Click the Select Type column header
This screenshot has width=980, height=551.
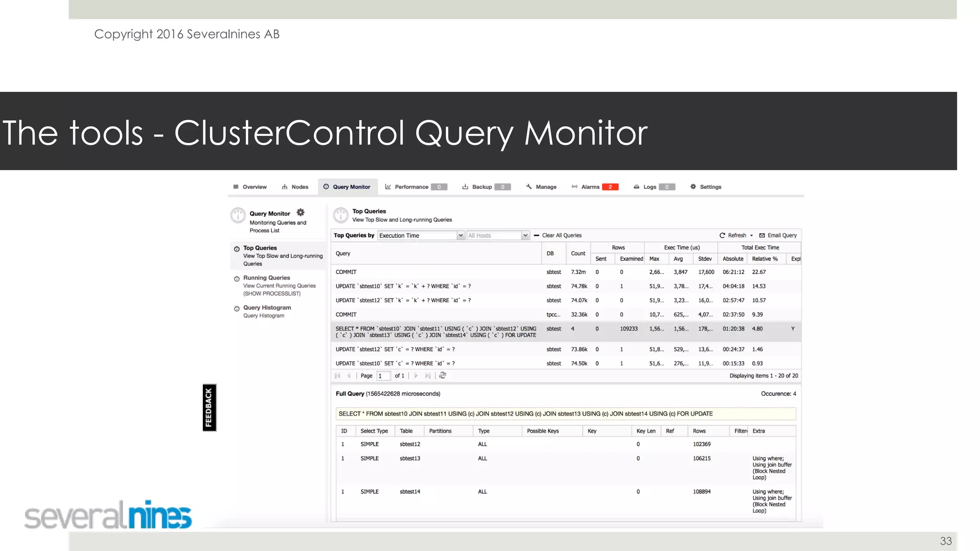[x=375, y=431]
